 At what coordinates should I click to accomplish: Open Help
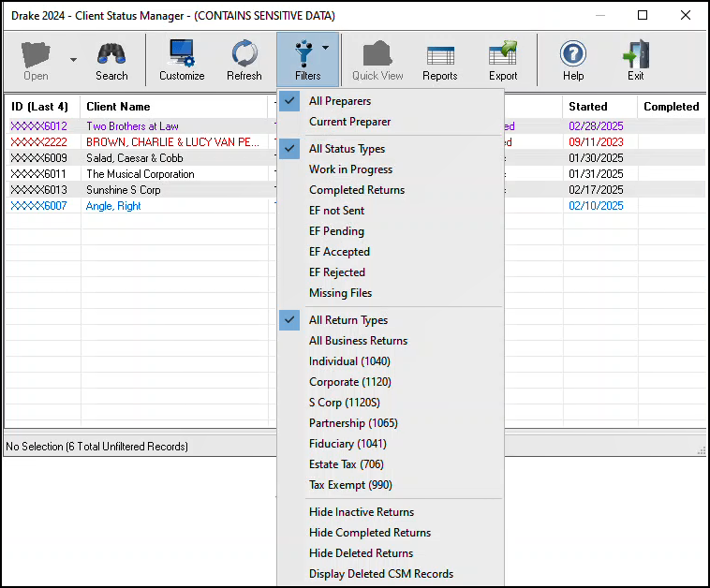[x=573, y=60]
